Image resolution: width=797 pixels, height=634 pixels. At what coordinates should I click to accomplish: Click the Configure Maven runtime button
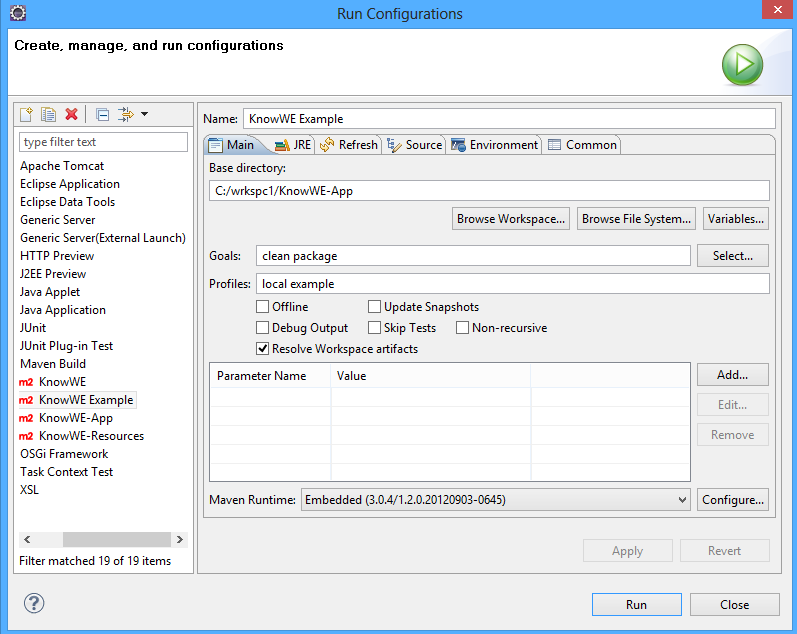tap(733, 500)
